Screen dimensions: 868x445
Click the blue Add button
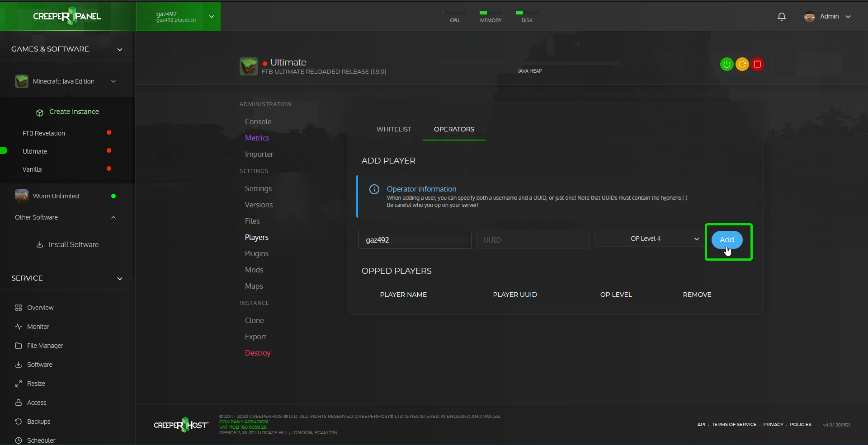(x=727, y=239)
